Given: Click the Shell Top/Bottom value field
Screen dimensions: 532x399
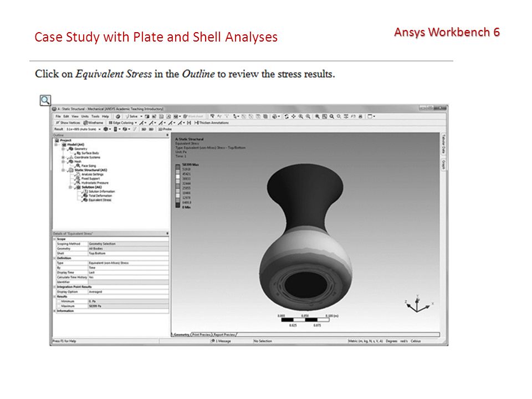Looking at the screenshot, I should click(x=129, y=253).
